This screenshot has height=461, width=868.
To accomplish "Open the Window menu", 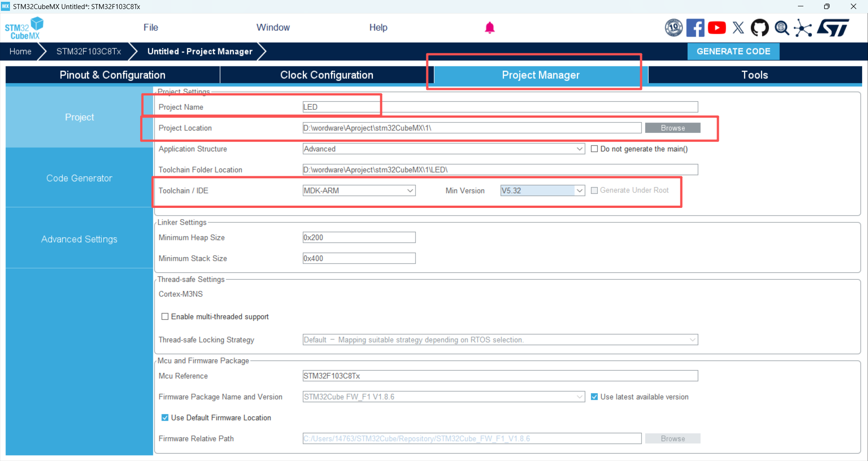I will click(273, 28).
